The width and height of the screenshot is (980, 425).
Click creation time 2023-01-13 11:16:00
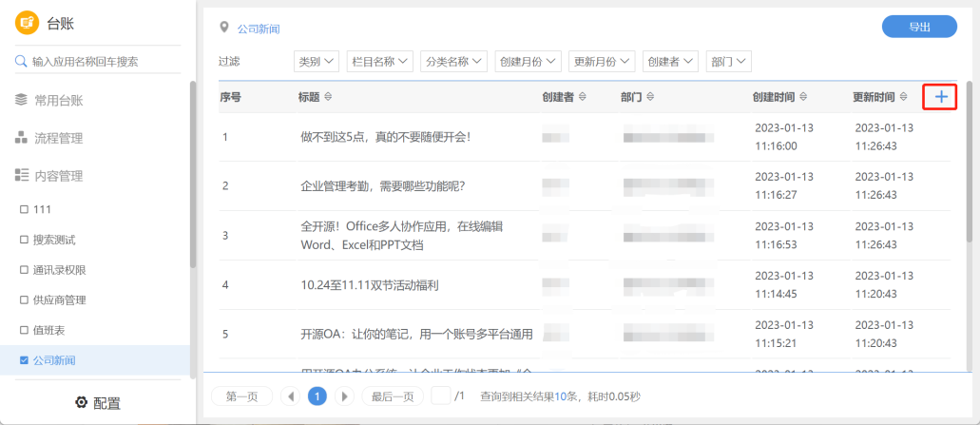pyautogui.click(x=784, y=137)
